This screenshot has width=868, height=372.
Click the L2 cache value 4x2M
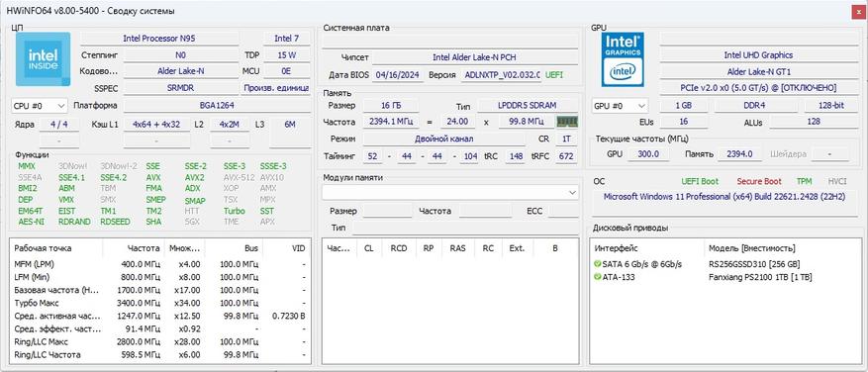coord(230,125)
